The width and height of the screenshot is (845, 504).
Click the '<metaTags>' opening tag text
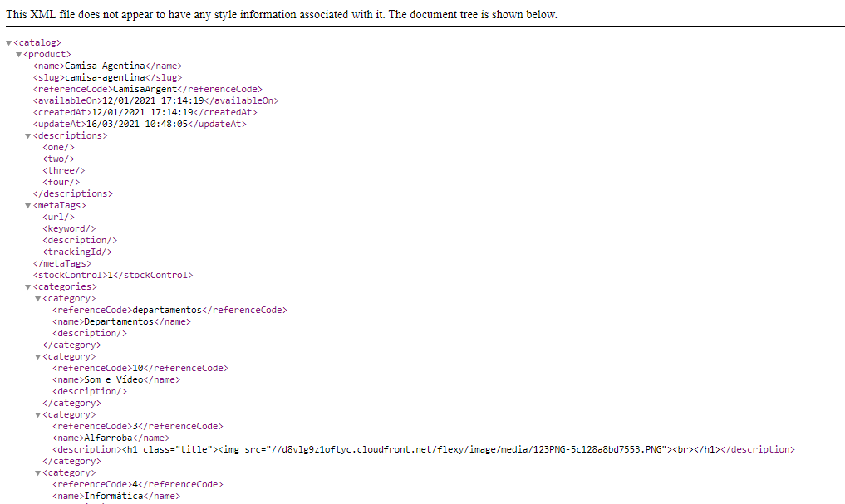point(59,206)
